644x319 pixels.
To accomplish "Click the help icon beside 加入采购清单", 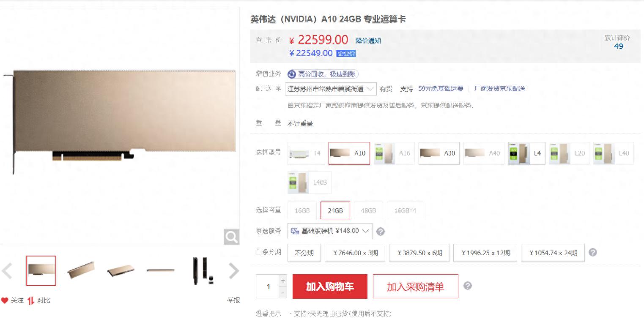I will click(467, 286).
